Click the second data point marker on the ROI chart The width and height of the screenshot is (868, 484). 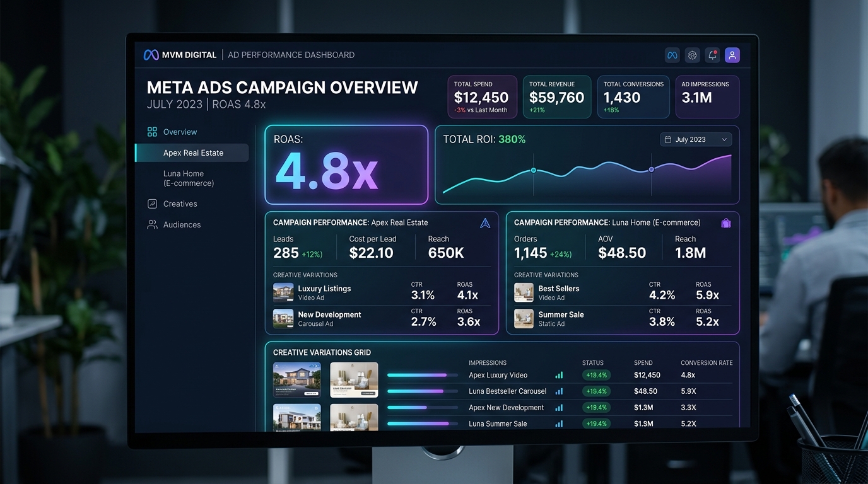(652, 170)
